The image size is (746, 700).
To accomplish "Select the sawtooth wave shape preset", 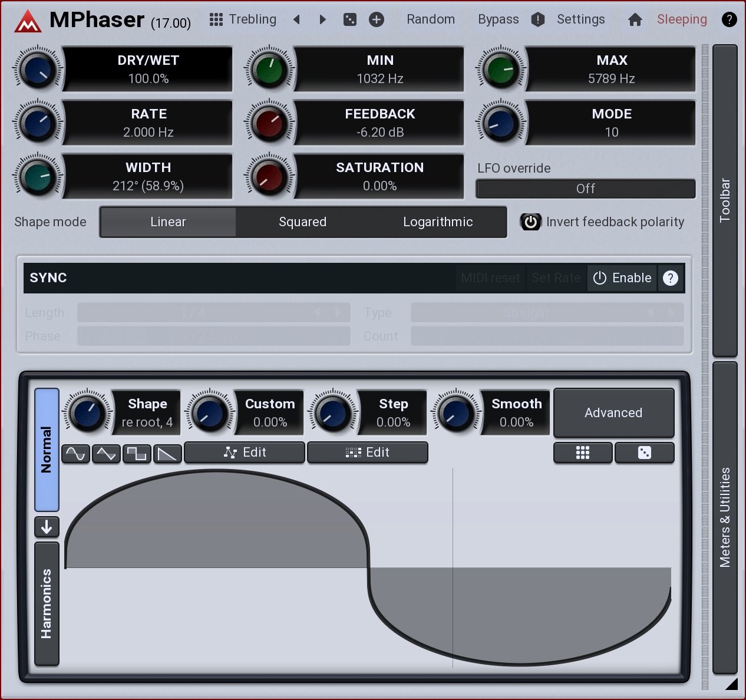I will click(x=167, y=454).
